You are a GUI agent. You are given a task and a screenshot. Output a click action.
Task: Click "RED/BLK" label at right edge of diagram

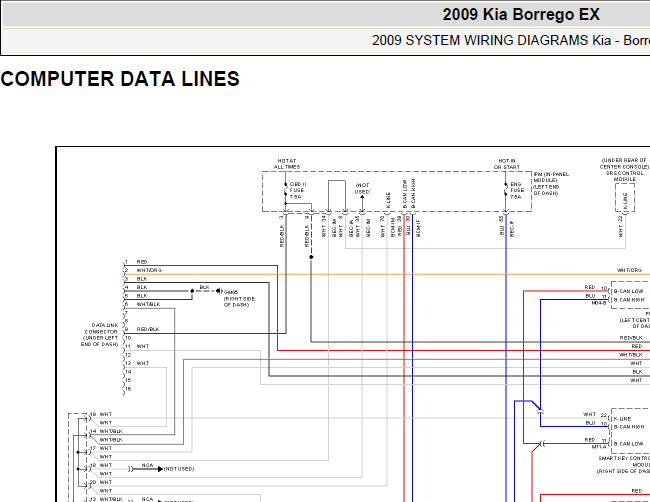631,338
